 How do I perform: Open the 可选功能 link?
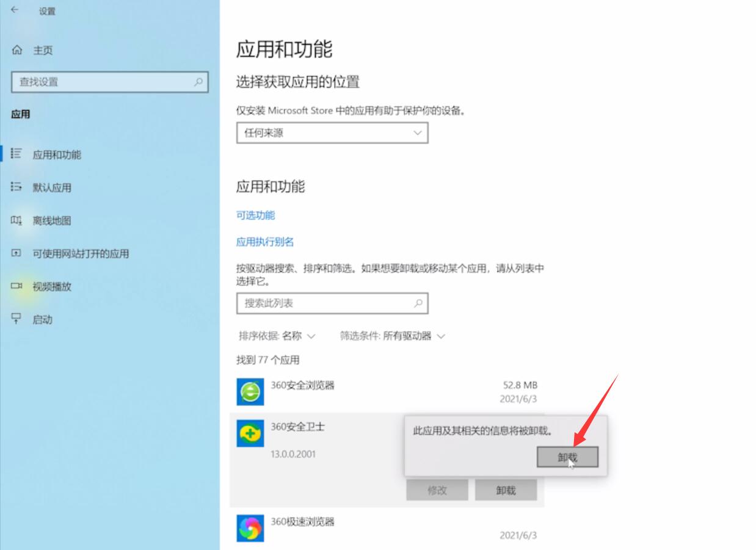(255, 215)
